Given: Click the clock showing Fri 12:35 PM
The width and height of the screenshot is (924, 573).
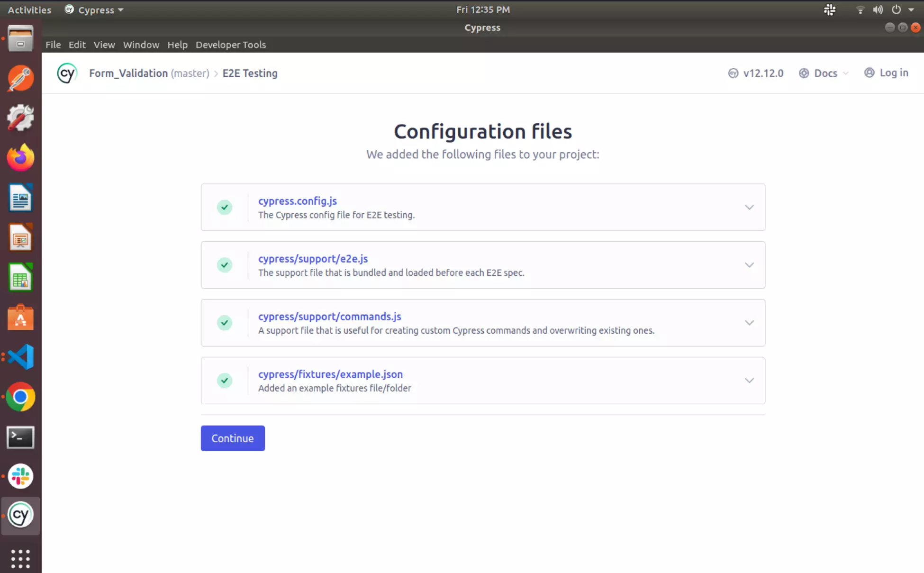Looking at the screenshot, I should coord(483,9).
